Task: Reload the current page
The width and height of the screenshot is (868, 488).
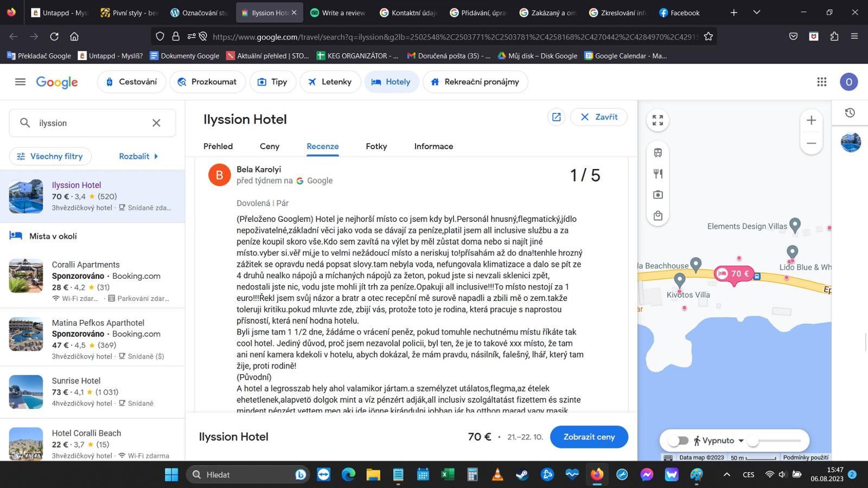Action: [54, 36]
